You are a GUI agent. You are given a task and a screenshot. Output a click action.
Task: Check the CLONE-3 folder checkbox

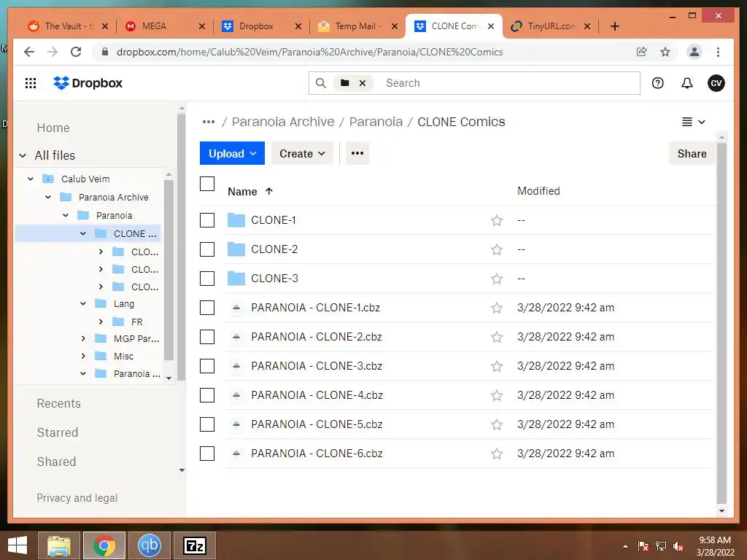tap(207, 279)
